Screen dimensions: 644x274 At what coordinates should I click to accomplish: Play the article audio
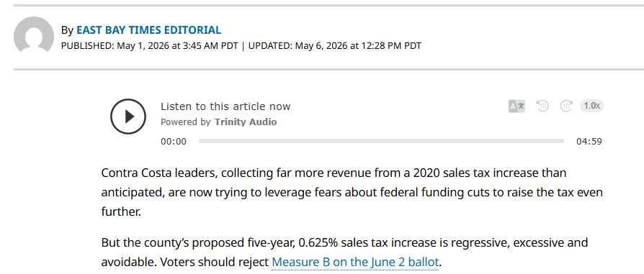tap(128, 117)
